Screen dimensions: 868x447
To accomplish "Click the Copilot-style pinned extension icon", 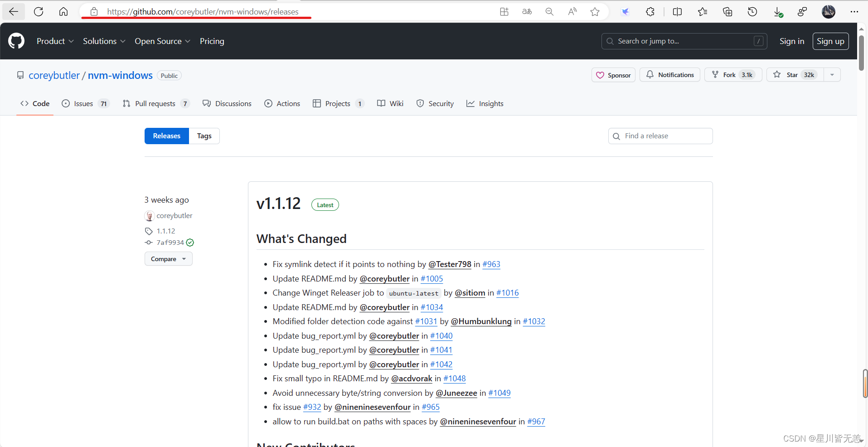I will 625,12.
